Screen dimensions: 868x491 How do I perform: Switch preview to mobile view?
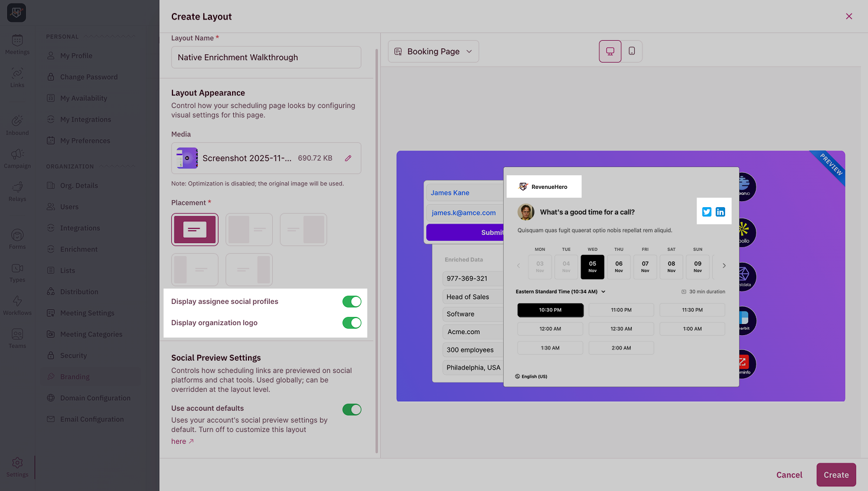[632, 51]
